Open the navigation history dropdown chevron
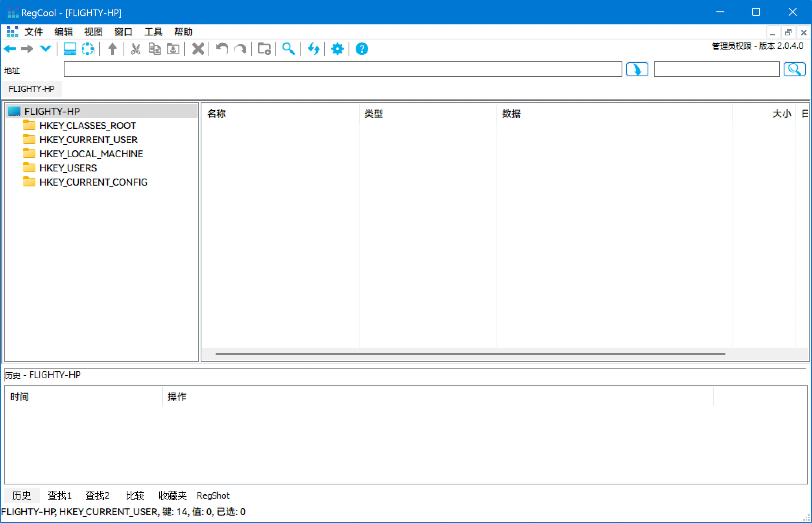This screenshot has height=523, width=812. tap(46, 49)
